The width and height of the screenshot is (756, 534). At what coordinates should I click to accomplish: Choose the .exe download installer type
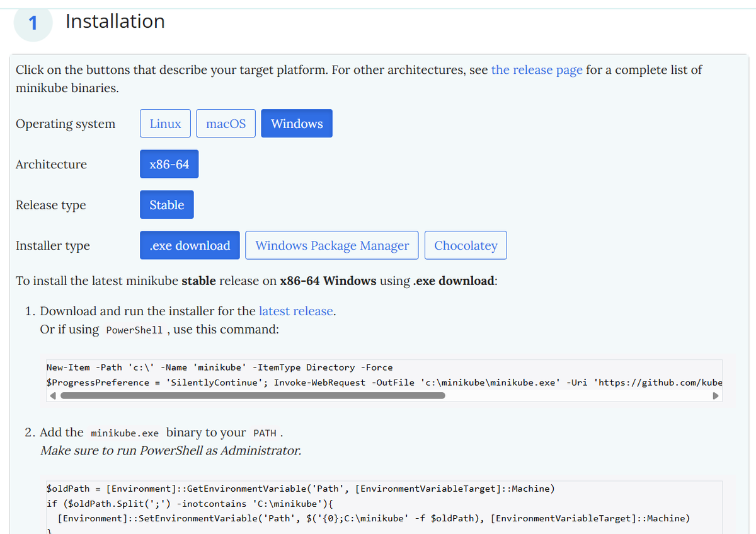190,245
